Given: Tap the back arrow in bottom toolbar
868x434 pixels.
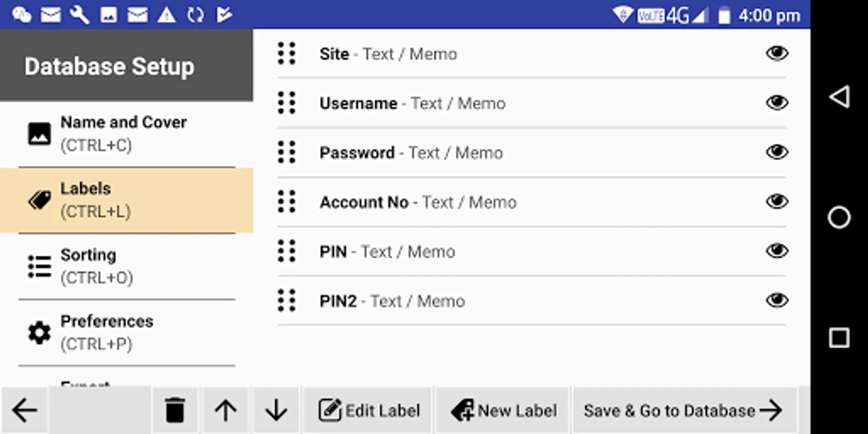Looking at the screenshot, I should 25,410.
